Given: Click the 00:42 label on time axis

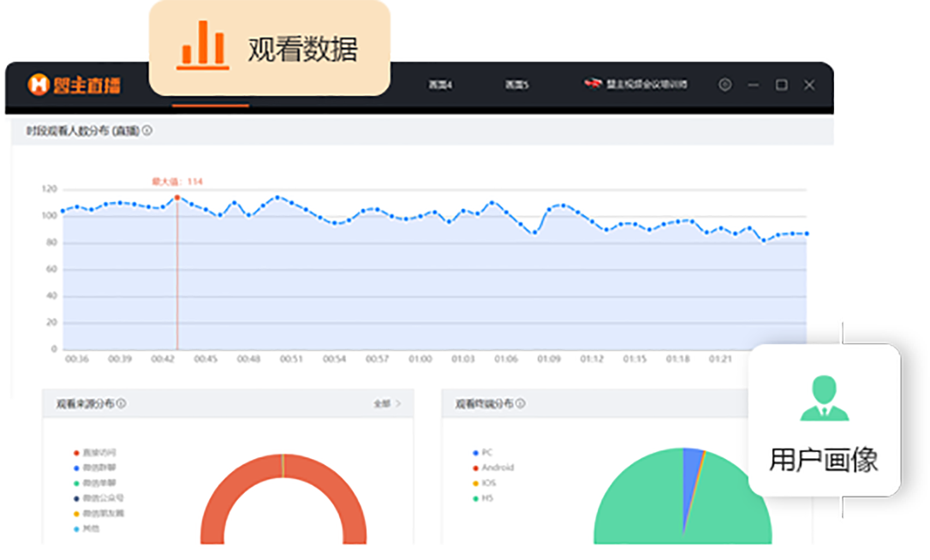Looking at the screenshot, I should click(x=163, y=359).
